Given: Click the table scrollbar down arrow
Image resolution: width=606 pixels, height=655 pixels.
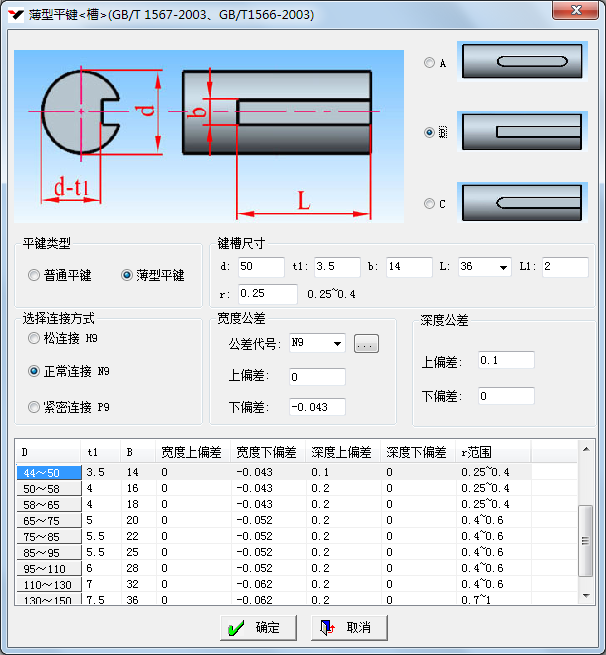Looking at the screenshot, I should tap(586, 596).
